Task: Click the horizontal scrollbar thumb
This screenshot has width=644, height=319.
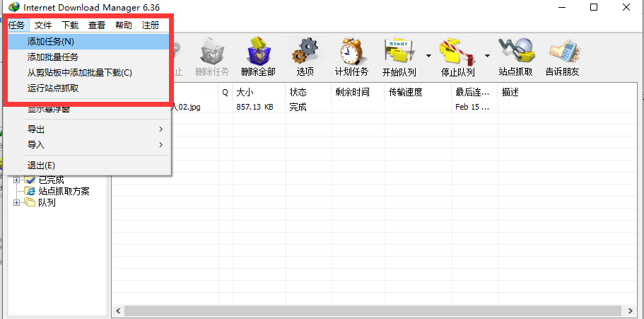Action: 374,311
